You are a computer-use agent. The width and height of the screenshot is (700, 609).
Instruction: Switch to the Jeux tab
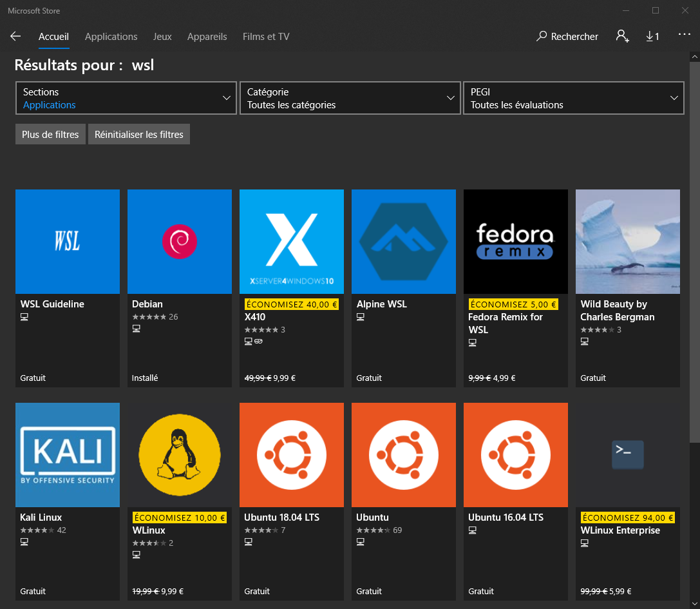click(162, 37)
